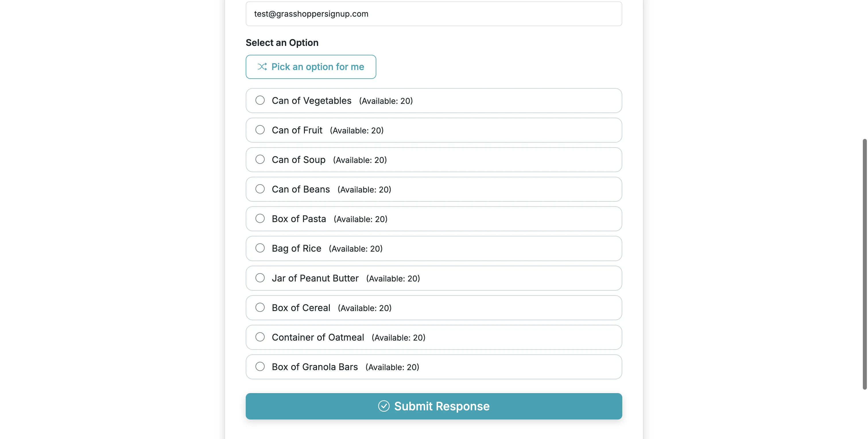Select the Container of Oatmeal option
This screenshot has height=439, width=868.
coord(260,337)
